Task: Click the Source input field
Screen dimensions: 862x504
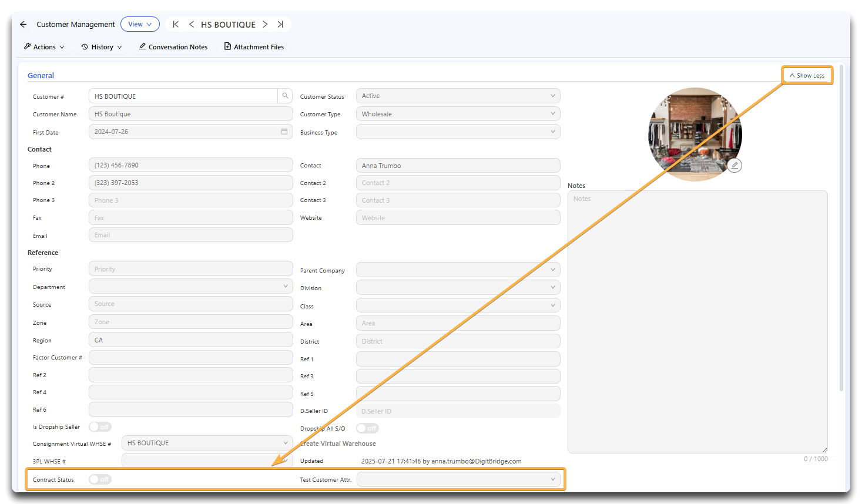Action: tap(191, 304)
